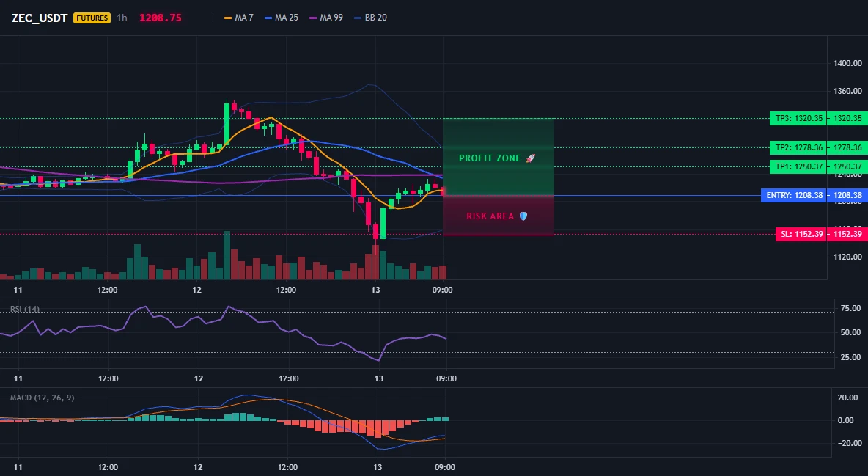Toggle the MA 99 legend item

pos(326,18)
